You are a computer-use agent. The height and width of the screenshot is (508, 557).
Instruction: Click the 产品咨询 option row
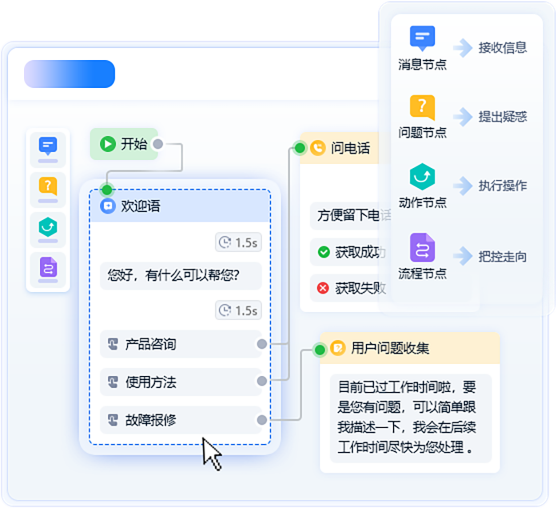point(181,344)
